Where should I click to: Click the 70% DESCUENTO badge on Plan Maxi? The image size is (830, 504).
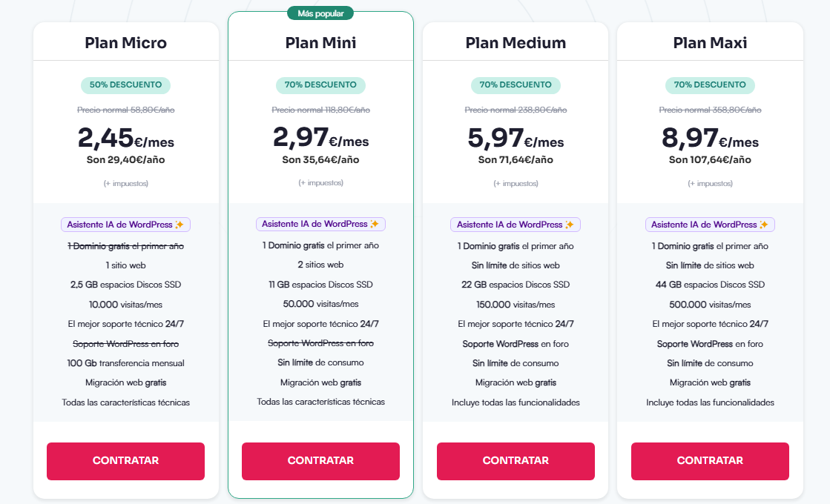[710, 85]
